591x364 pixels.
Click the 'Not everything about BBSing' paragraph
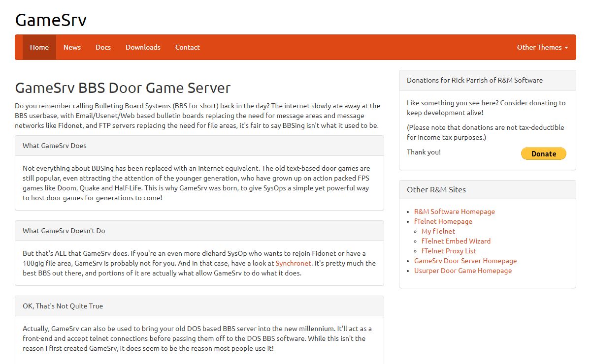[x=197, y=183]
